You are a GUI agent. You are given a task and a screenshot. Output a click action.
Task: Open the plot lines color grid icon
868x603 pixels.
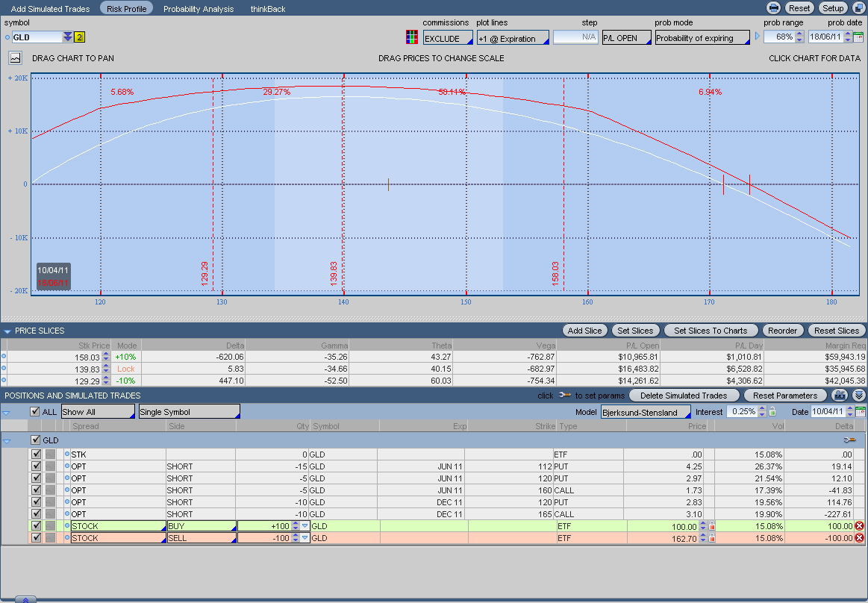tap(411, 38)
